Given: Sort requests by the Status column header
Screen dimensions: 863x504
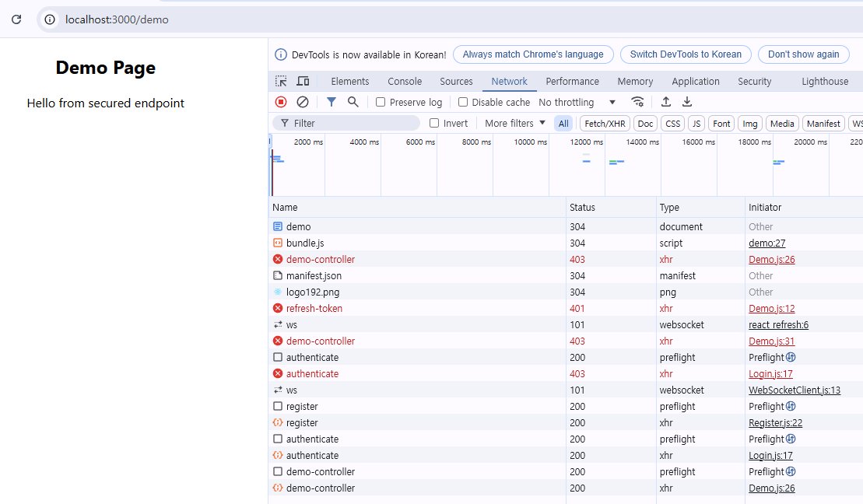Looking at the screenshot, I should (x=611, y=208).
